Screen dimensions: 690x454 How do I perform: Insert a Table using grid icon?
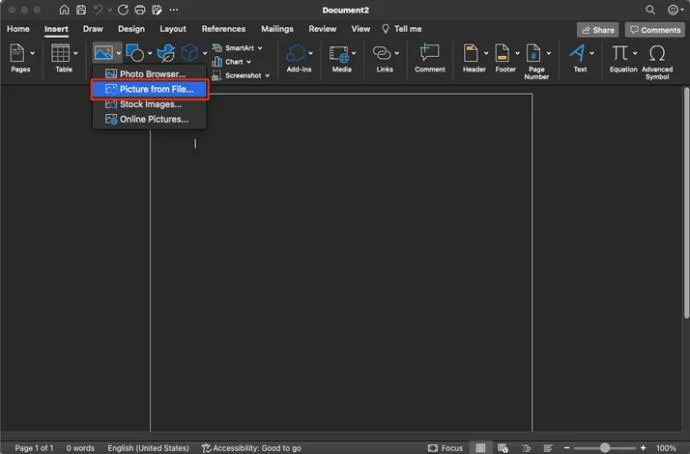click(x=60, y=54)
